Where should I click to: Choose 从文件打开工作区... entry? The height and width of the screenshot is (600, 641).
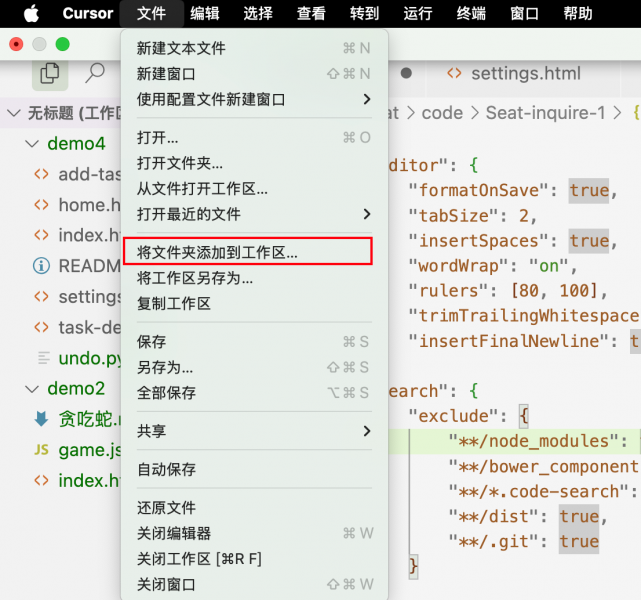(x=254, y=189)
